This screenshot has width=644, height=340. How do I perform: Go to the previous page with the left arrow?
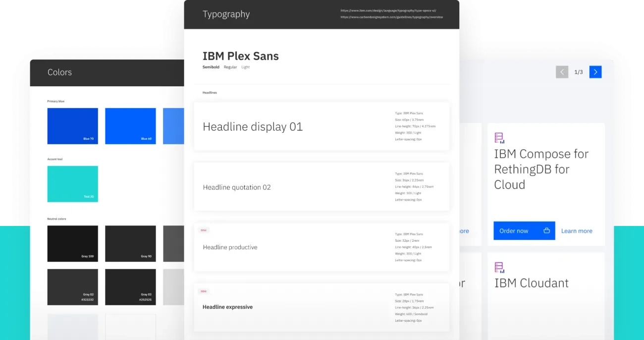562,72
